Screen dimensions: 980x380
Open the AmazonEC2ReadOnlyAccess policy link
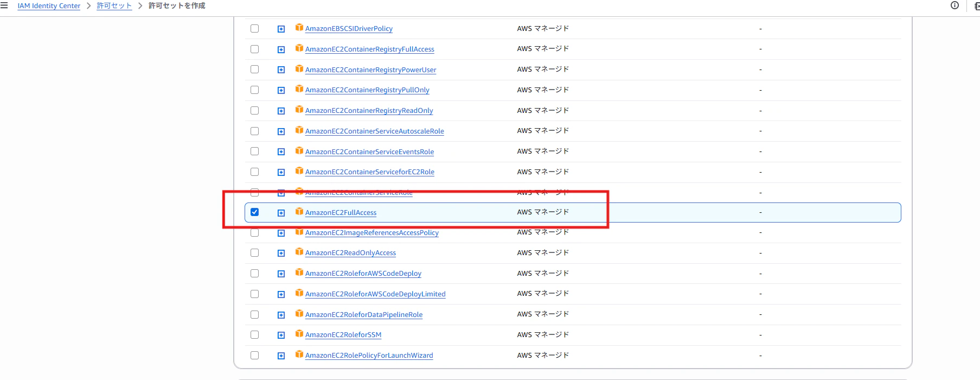click(350, 253)
